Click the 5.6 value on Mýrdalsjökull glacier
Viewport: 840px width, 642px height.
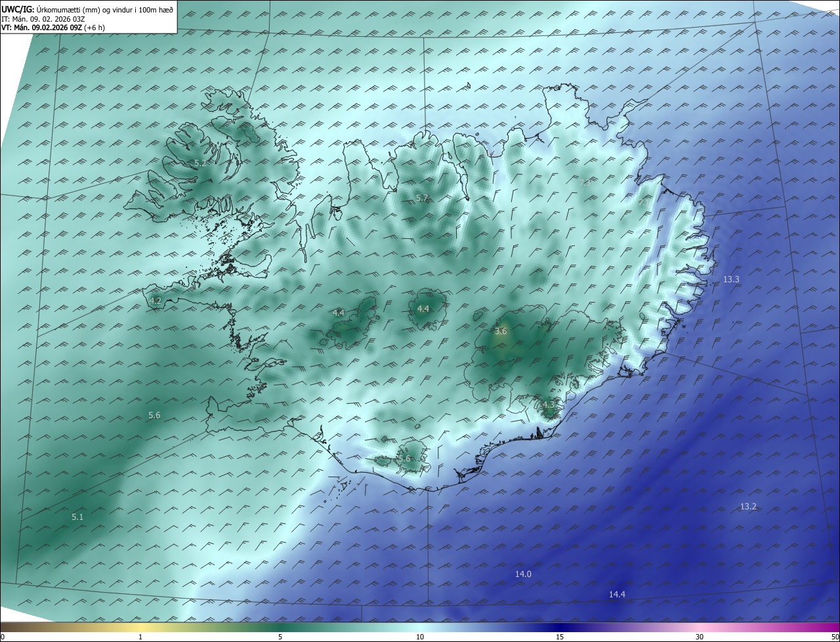[404, 458]
